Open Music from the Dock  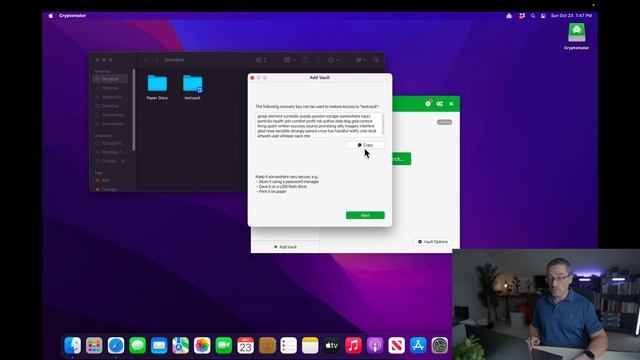[353, 346]
